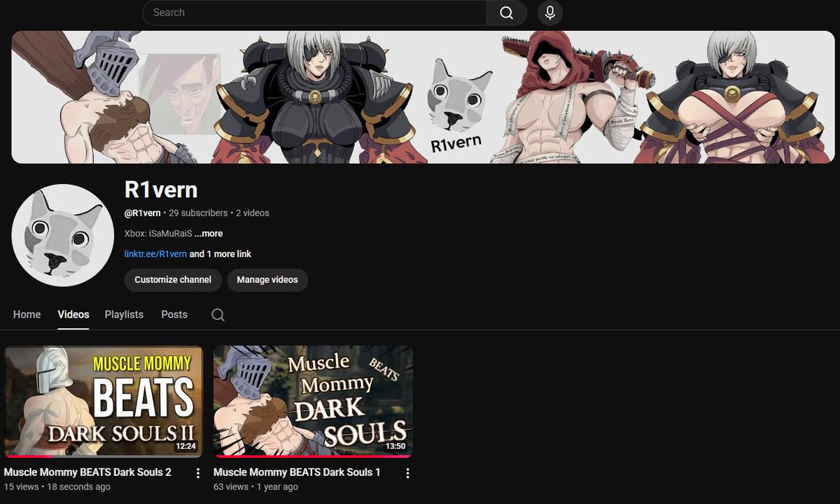Click the @R1vern channel handle
This screenshot has width=840, height=504.
142,213
